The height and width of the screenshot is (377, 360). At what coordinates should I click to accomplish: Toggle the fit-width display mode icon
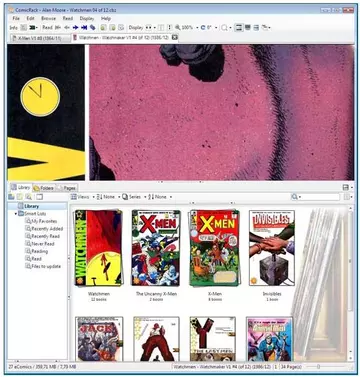161,28
